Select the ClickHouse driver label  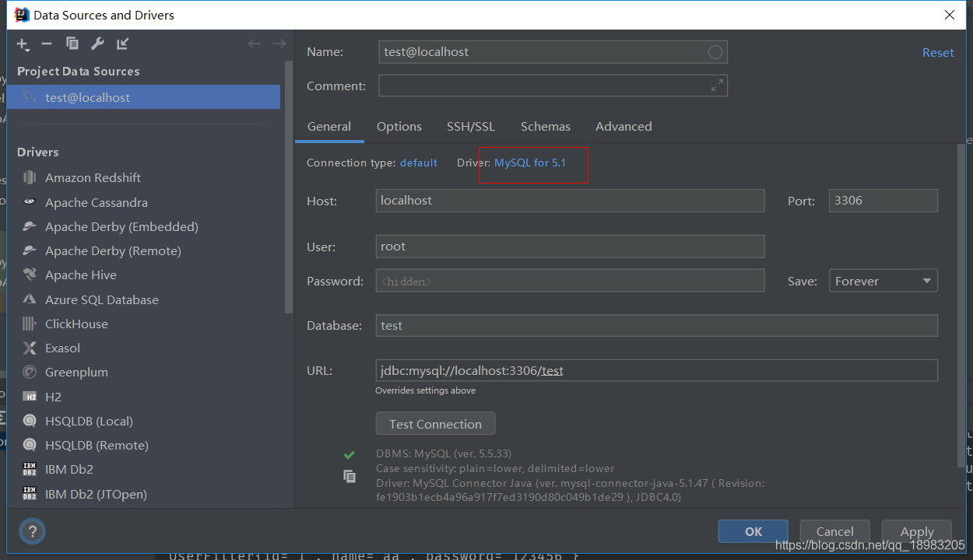pyautogui.click(x=76, y=324)
